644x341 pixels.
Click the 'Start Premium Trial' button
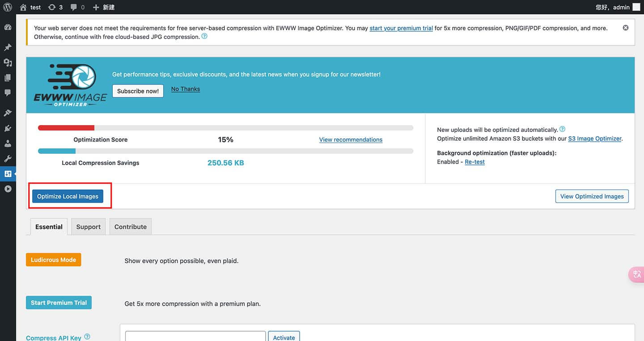(x=59, y=303)
